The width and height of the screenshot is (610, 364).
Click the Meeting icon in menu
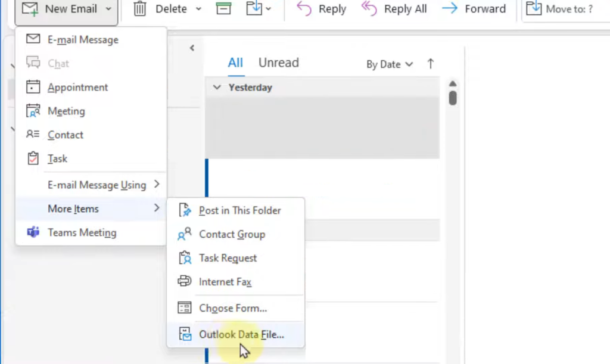click(33, 111)
